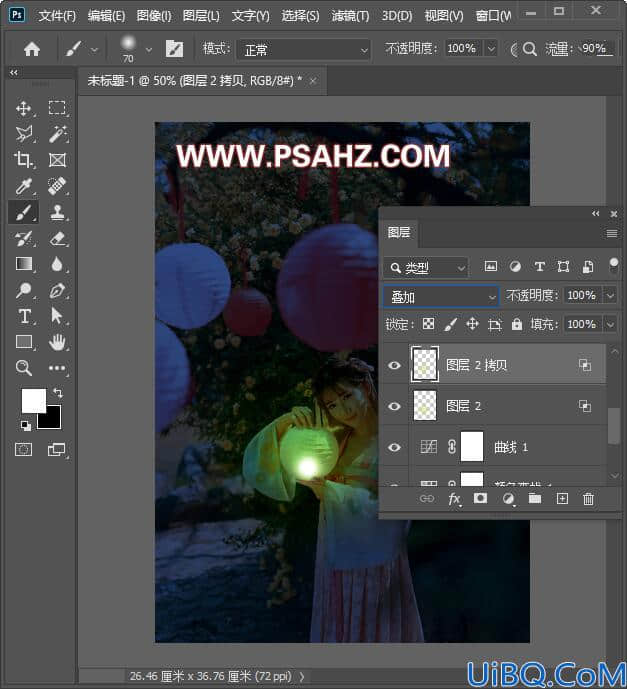Image resolution: width=627 pixels, height=689 pixels.
Task: Go to Home screen
Action: pyautogui.click(x=32, y=49)
